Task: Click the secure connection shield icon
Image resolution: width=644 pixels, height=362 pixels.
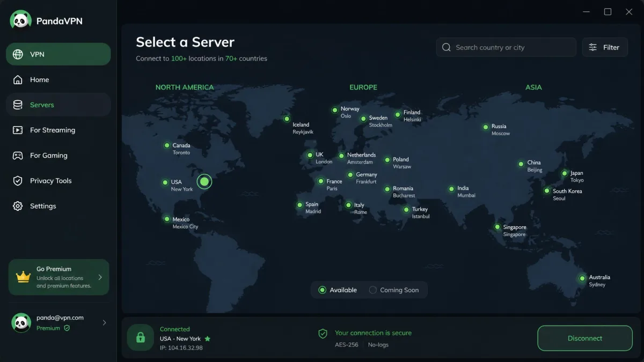Action: pyautogui.click(x=323, y=334)
